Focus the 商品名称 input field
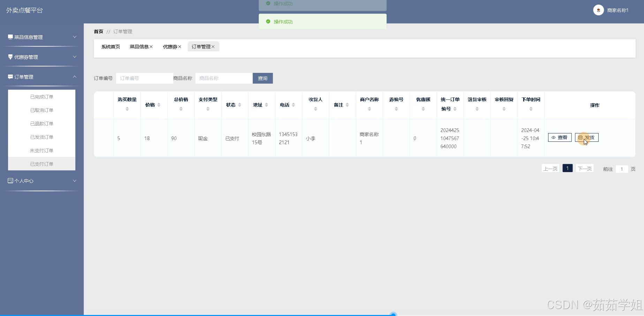The height and width of the screenshot is (316, 644). 224,78
